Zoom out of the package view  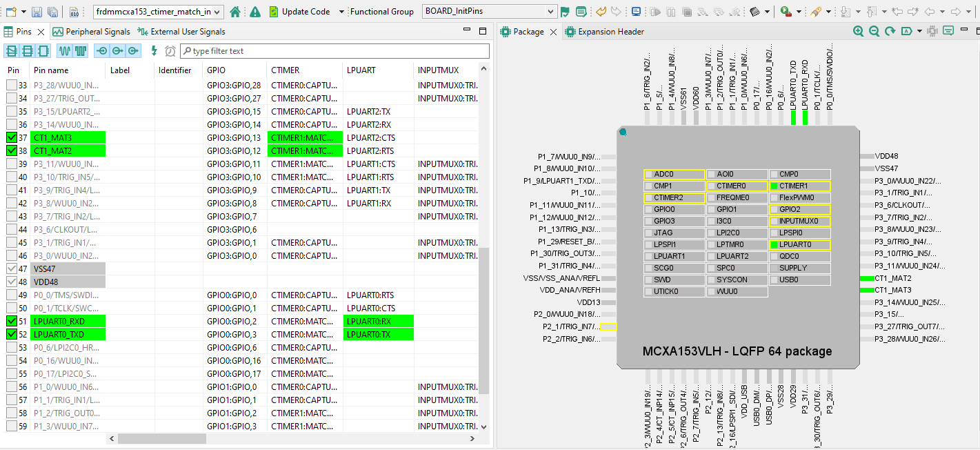[x=874, y=31]
